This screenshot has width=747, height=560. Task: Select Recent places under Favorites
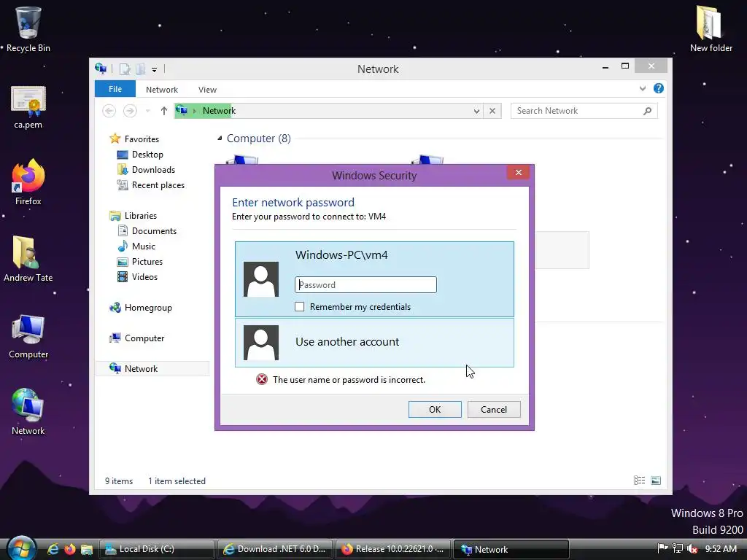point(150,184)
